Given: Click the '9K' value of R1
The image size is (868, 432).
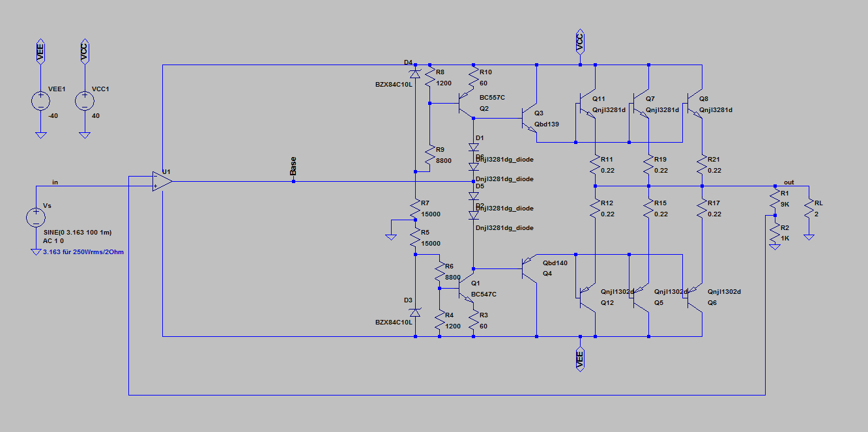Looking at the screenshot, I should click(x=786, y=203).
